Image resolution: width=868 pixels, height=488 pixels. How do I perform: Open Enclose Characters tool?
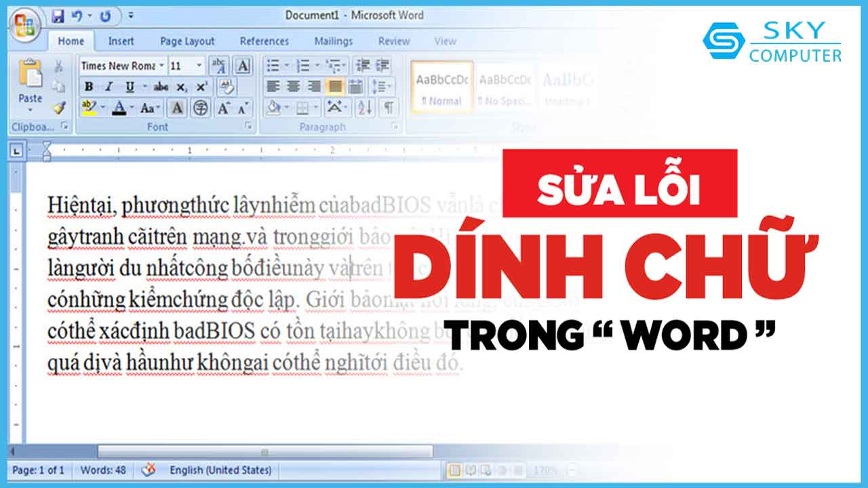click(x=201, y=108)
